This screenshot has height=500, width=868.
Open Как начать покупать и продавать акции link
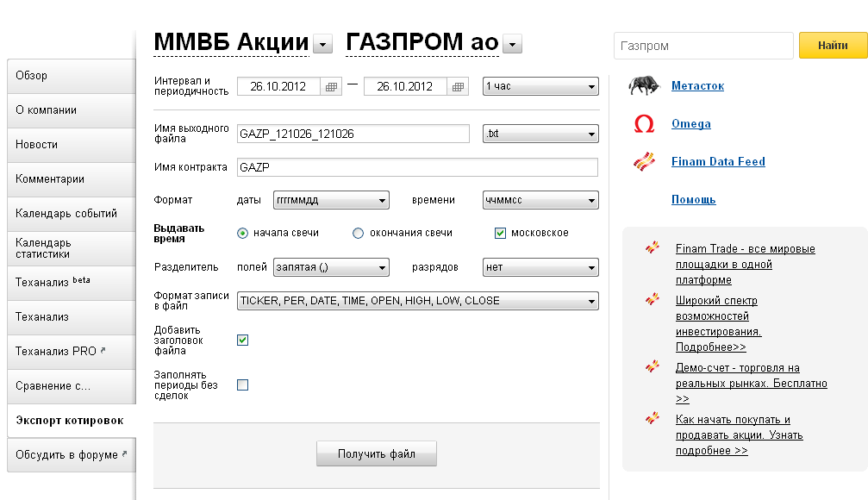pyautogui.click(x=739, y=434)
